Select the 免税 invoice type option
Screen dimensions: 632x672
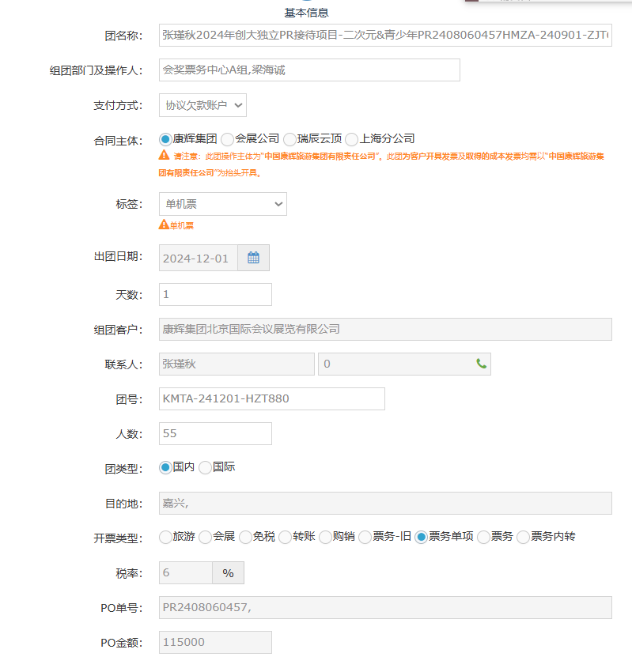point(245,538)
